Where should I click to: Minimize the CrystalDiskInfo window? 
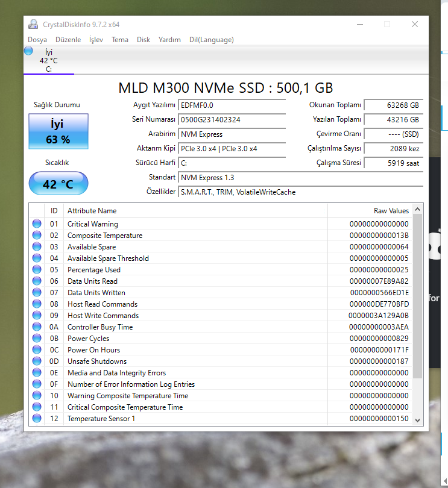pos(360,24)
